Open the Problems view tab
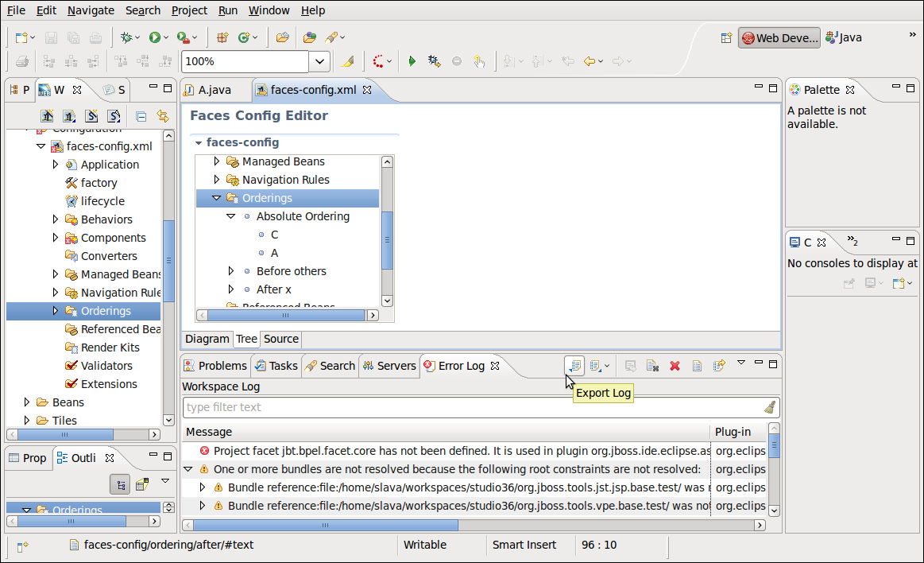This screenshot has height=563, width=924. pos(215,366)
